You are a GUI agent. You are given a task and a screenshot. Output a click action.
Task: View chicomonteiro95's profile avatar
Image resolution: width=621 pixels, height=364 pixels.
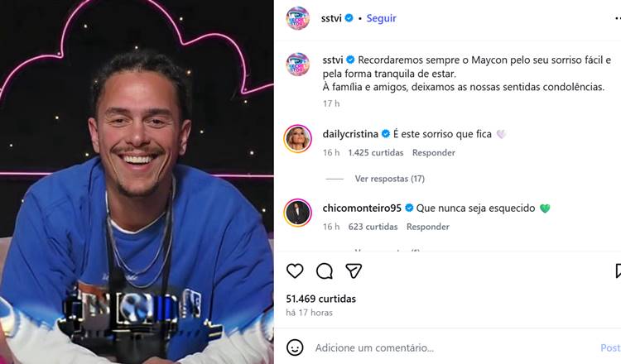point(297,213)
